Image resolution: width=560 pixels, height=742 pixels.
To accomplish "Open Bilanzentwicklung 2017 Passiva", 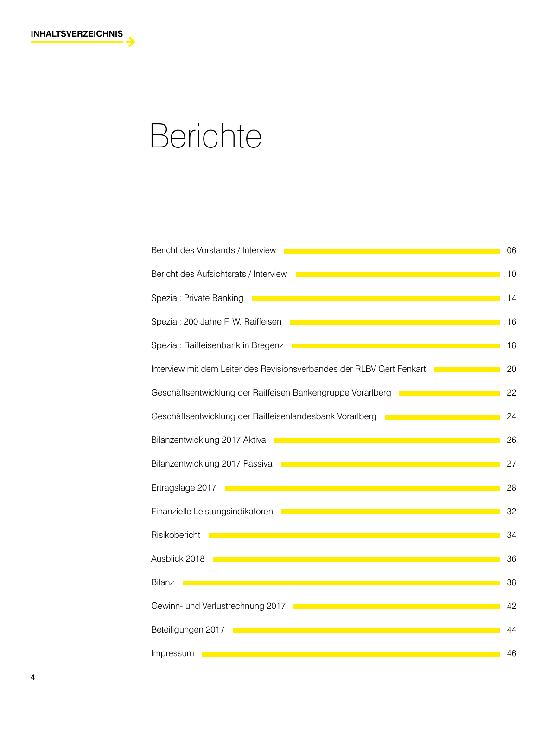I will pos(211,464).
